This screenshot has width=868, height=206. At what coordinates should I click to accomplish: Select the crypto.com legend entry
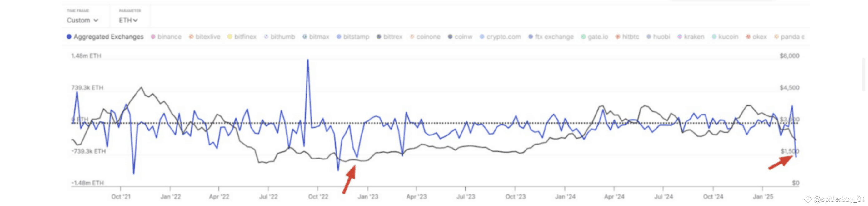point(500,37)
